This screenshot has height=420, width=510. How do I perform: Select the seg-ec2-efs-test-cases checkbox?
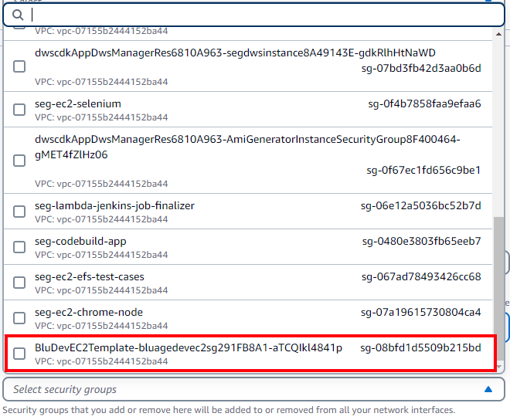pyautogui.click(x=19, y=283)
